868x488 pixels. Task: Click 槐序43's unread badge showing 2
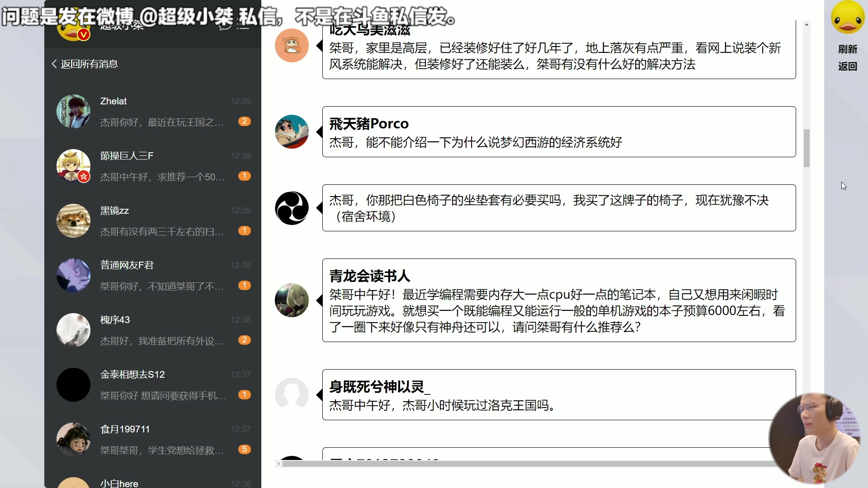245,340
